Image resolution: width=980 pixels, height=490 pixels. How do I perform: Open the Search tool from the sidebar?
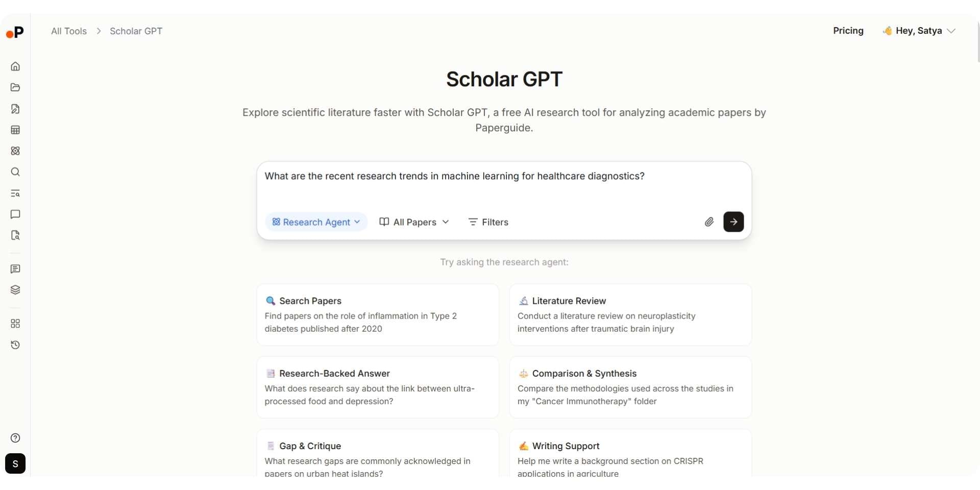point(15,172)
